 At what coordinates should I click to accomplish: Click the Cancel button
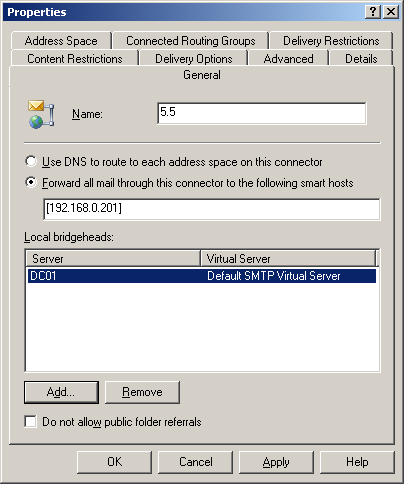point(195,462)
